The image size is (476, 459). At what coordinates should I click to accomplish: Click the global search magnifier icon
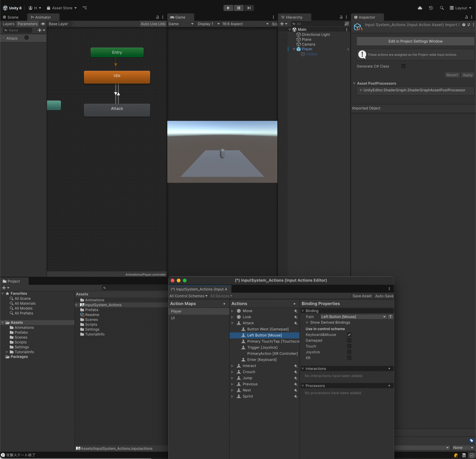442,8
